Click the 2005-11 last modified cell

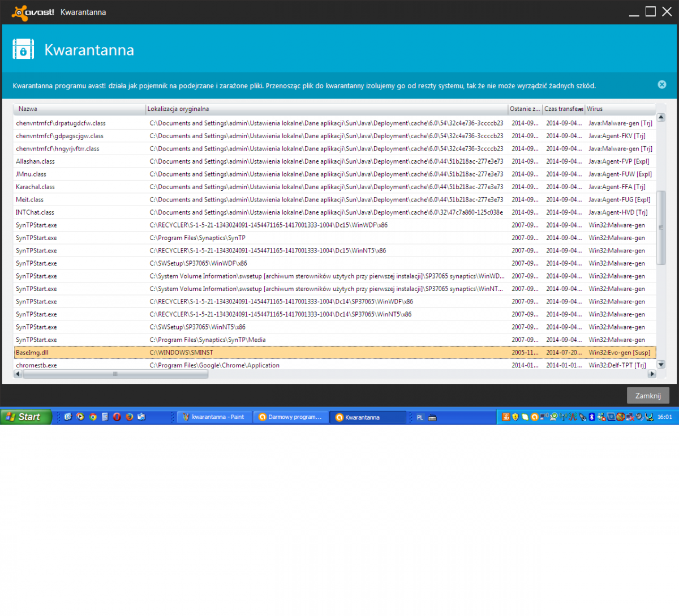[525, 352]
